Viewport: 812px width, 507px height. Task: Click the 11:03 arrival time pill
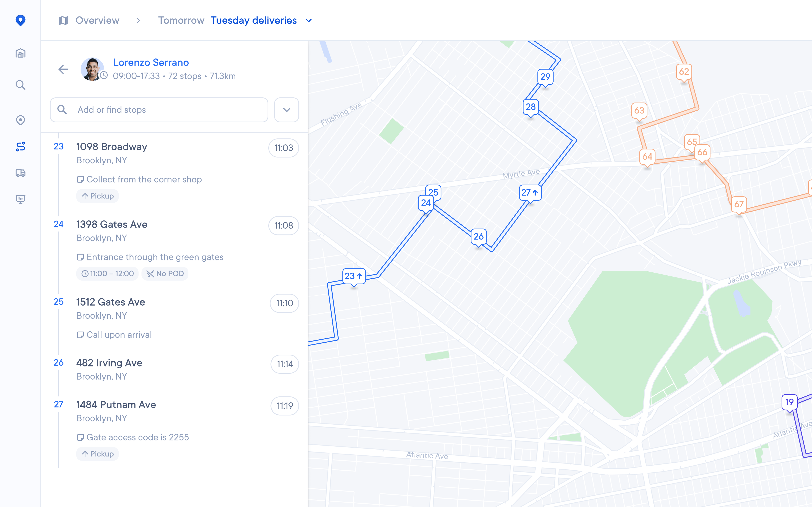tap(283, 148)
